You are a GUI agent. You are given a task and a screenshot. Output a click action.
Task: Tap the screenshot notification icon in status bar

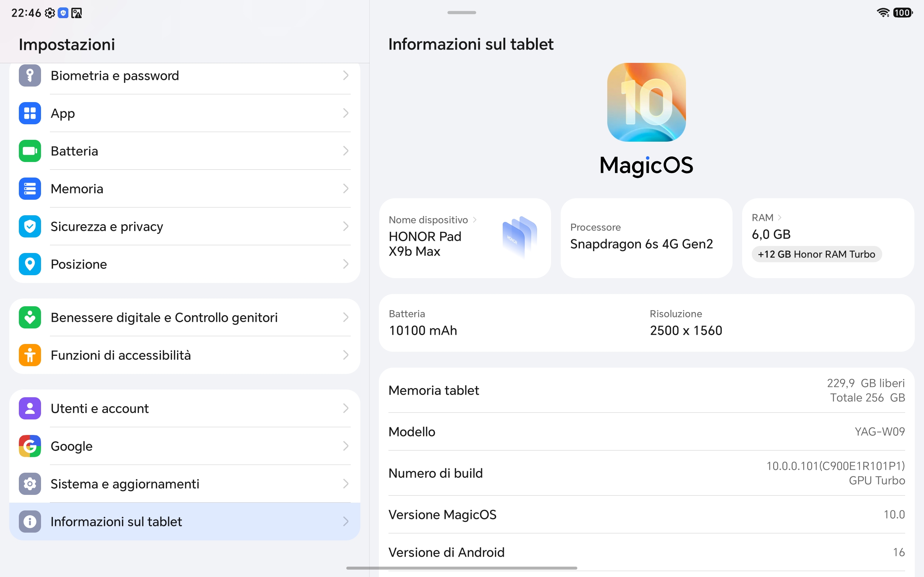[x=77, y=13]
